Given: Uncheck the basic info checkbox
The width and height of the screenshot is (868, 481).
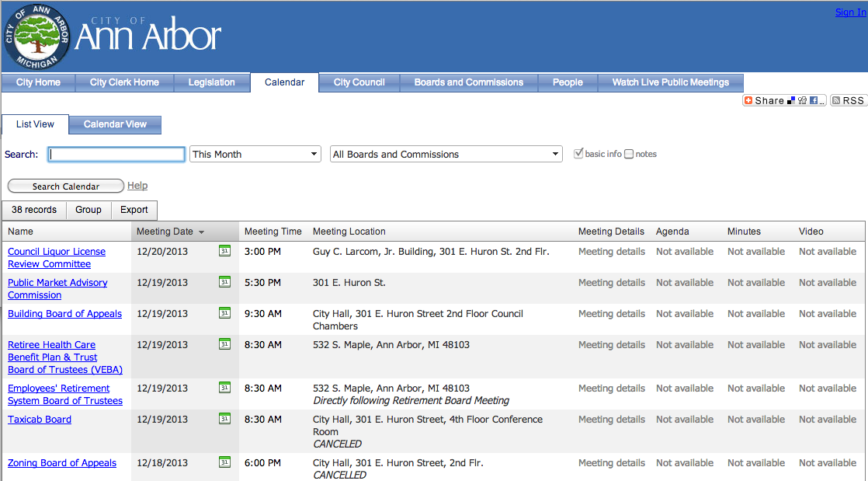Looking at the screenshot, I should (578, 153).
